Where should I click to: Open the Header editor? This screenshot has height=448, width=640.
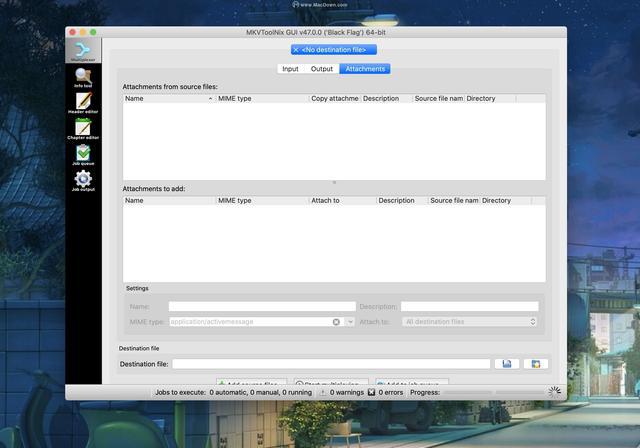[83, 103]
